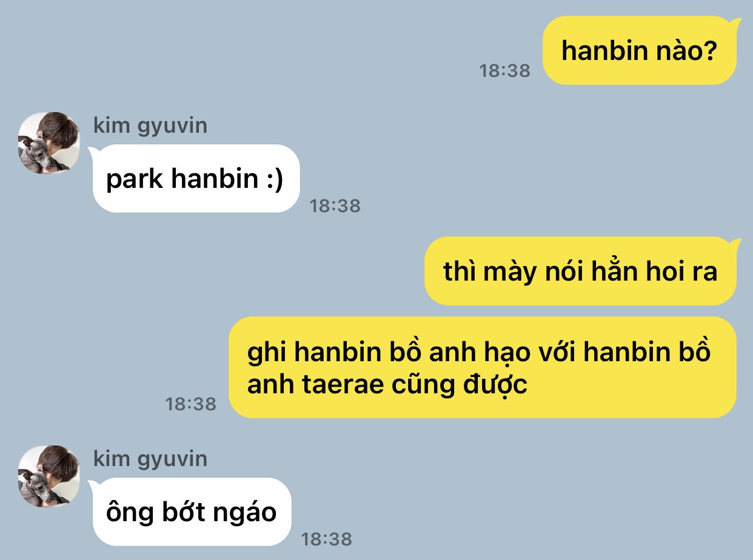753x560 pixels.
Task: Select the 'park hanbin :)' white bubble
Action: coord(196,179)
